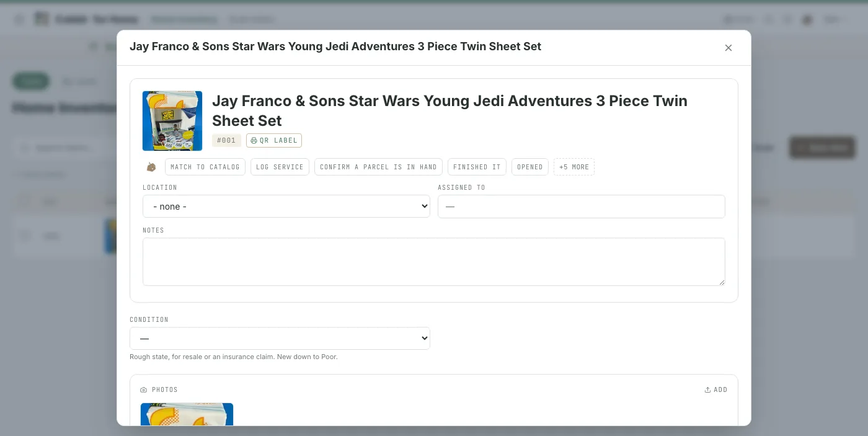
Task: Click the ASSIGNED TO field label
Action: point(461,187)
